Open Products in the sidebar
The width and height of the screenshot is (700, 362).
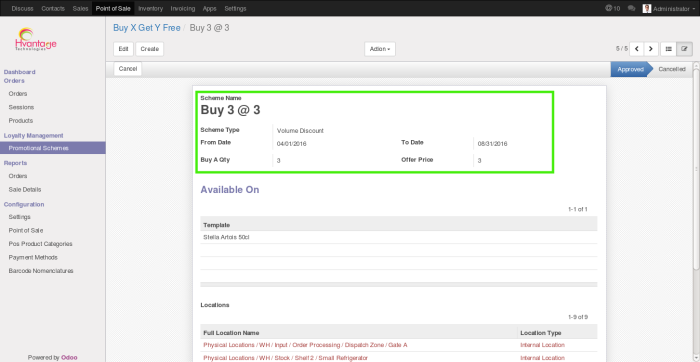pos(21,121)
